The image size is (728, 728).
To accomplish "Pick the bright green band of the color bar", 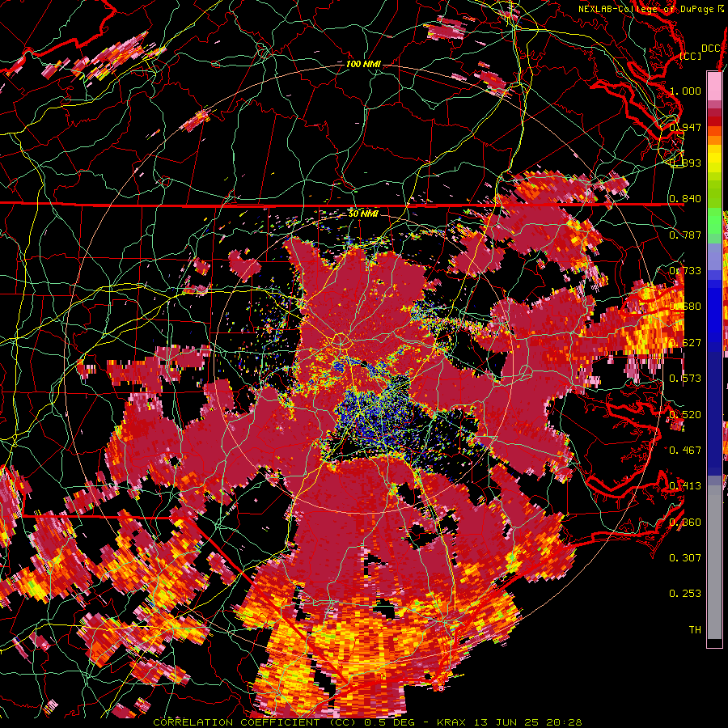I will tap(714, 219).
